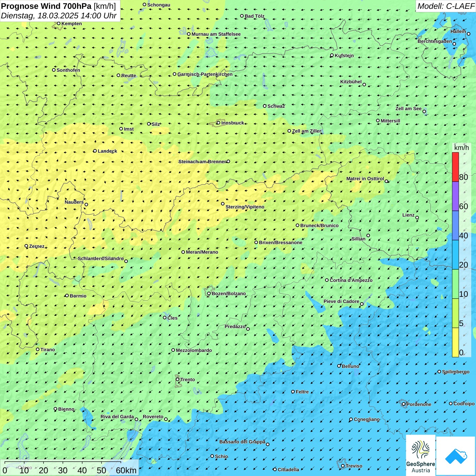Viewport: 476px width, 476px height.
Task: Click the Murnau am Staffelsee label
Action: (x=216, y=34)
